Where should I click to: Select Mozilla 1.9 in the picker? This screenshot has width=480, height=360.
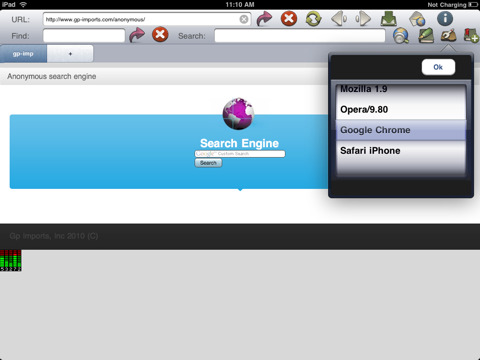coord(400,89)
